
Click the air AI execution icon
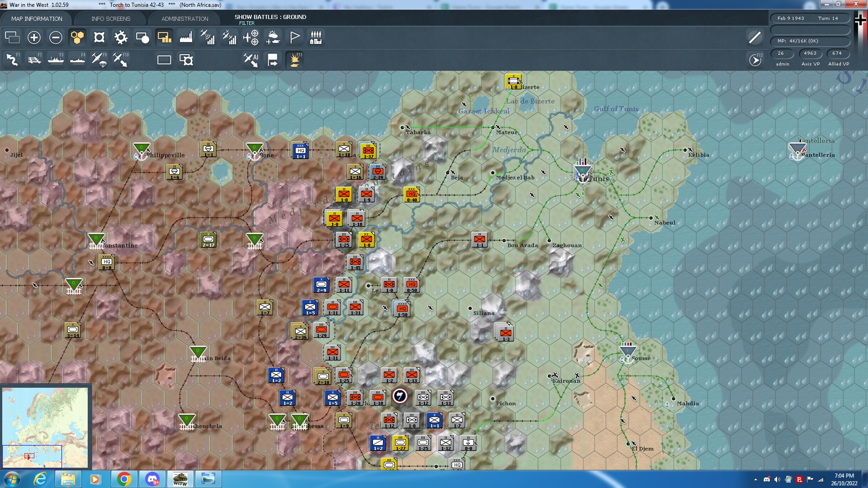click(x=250, y=60)
